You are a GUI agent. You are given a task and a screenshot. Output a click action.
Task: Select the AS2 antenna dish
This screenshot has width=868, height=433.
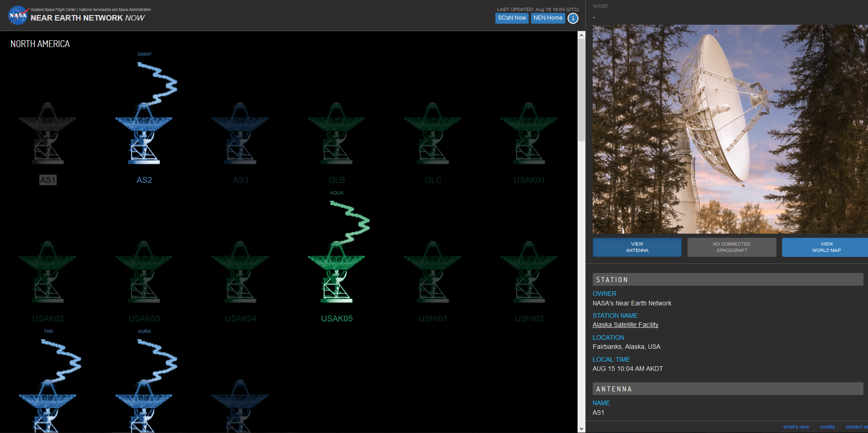[x=144, y=133]
